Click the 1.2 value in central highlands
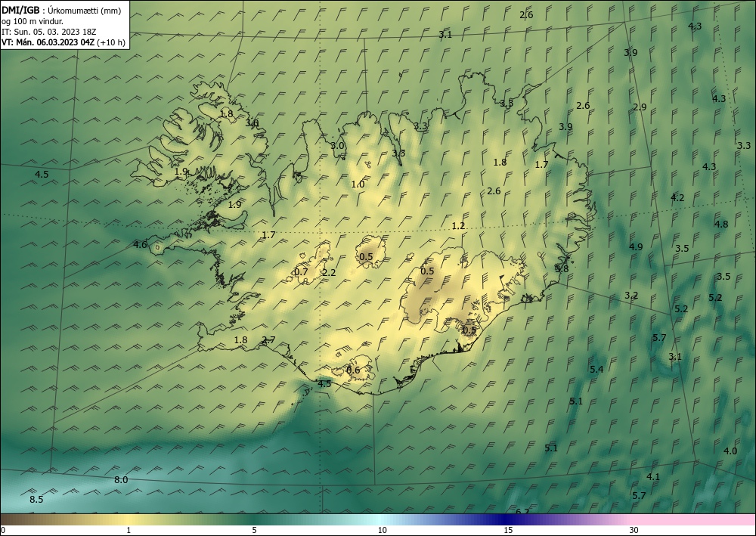 [459, 225]
